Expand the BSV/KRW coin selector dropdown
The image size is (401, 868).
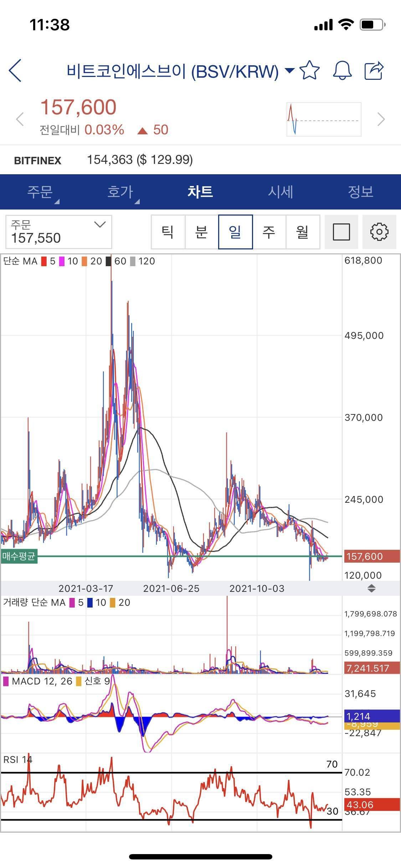[289, 71]
